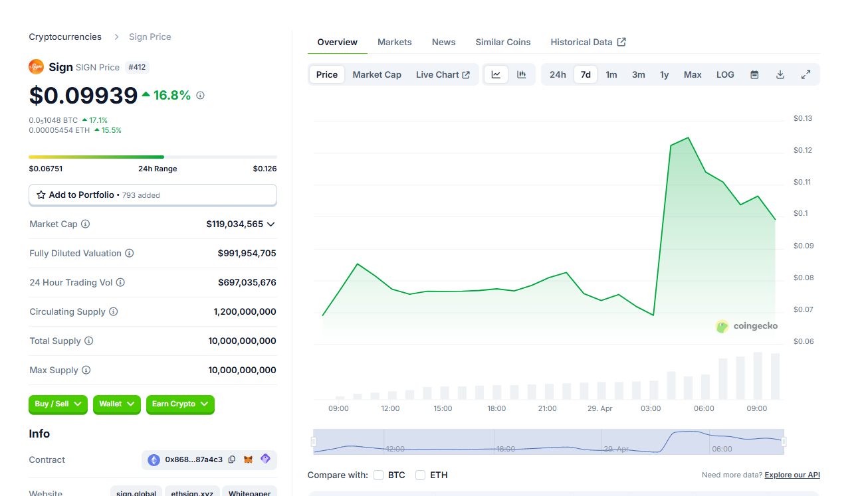Click Fully Diluted Valuation info icon
This screenshot has height=496, width=868.
tap(129, 253)
